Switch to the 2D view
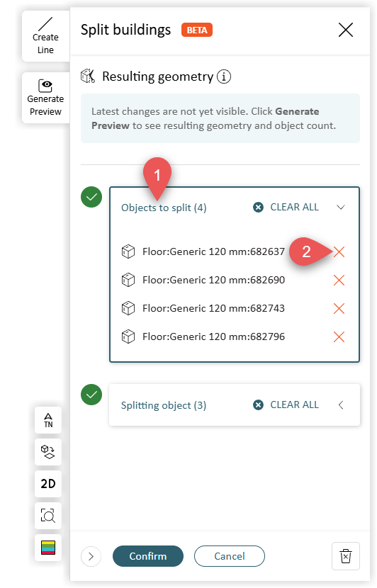This screenshot has height=588, width=377. pos(48,484)
